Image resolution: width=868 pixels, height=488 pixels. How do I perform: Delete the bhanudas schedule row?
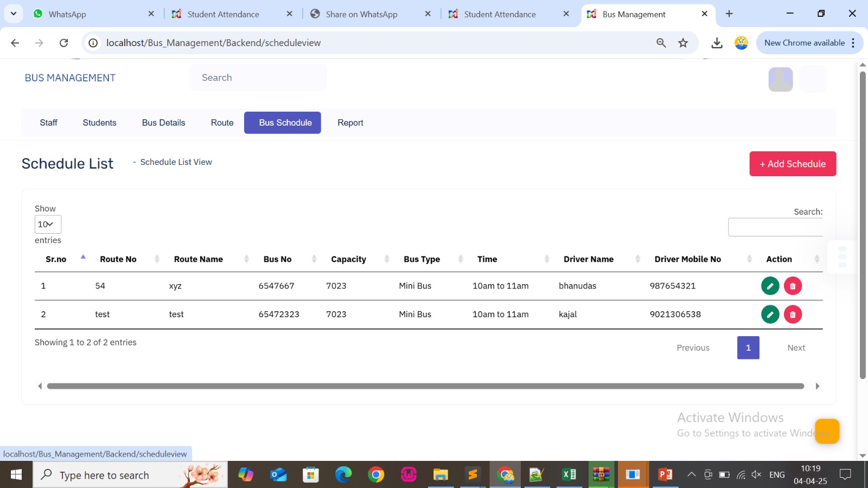coord(793,286)
